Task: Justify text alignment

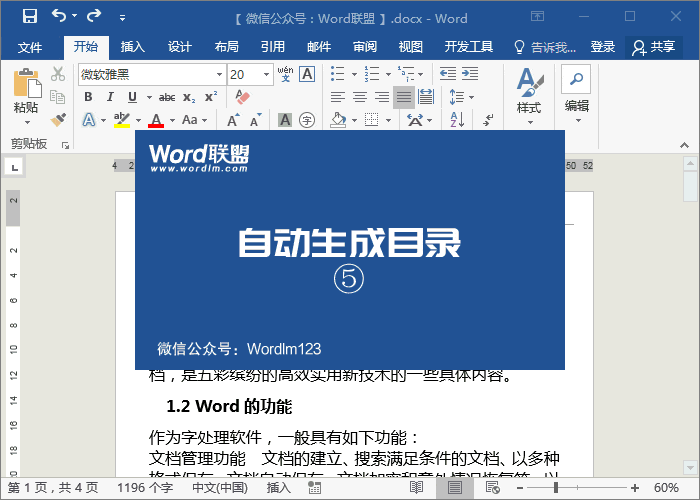Action: click(x=404, y=97)
